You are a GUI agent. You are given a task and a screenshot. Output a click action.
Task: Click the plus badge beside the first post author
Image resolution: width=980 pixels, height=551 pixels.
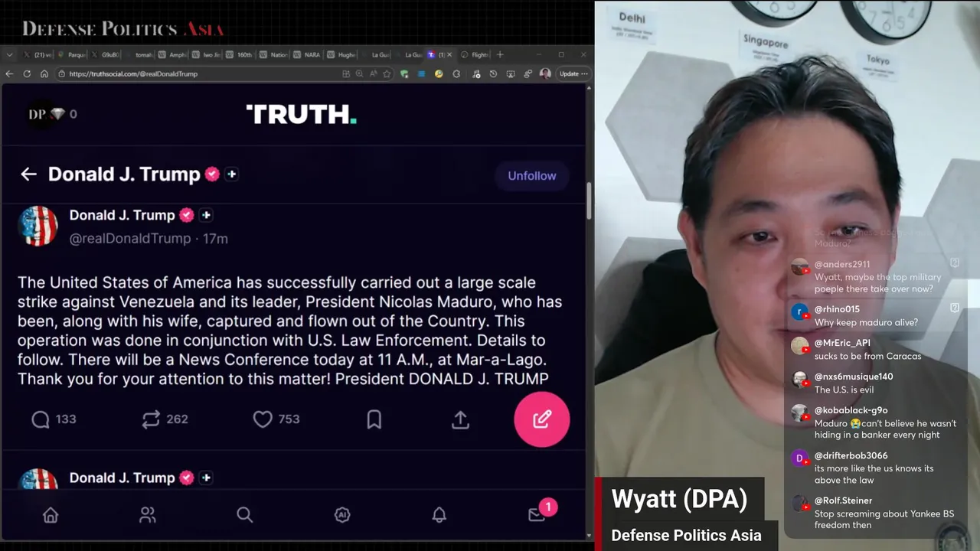coord(206,215)
